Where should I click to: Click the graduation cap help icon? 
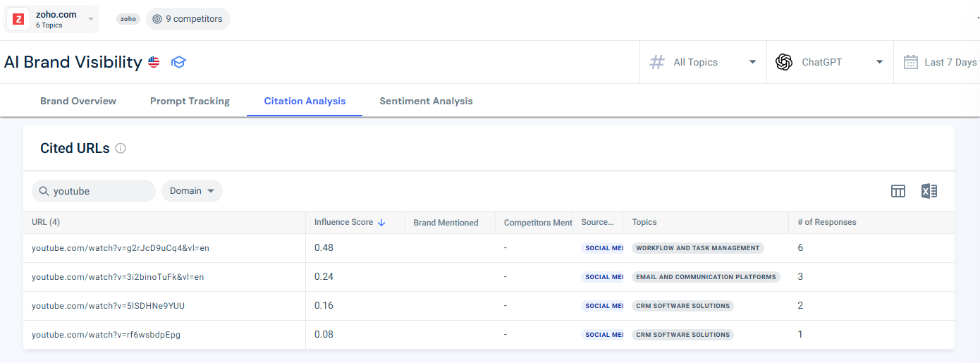click(178, 62)
